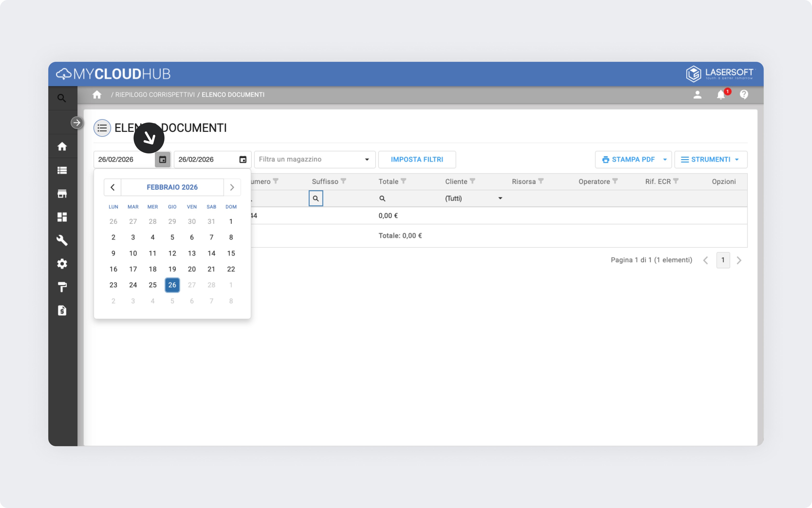This screenshot has height=508, width=812.
Task: Expand the sidebar with arrow button
Action: 77,123
